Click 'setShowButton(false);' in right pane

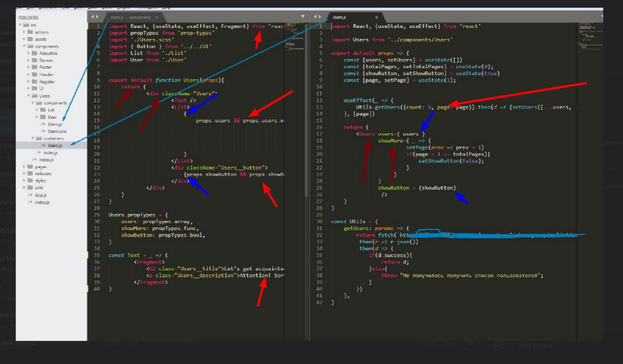tap(451, 161)
